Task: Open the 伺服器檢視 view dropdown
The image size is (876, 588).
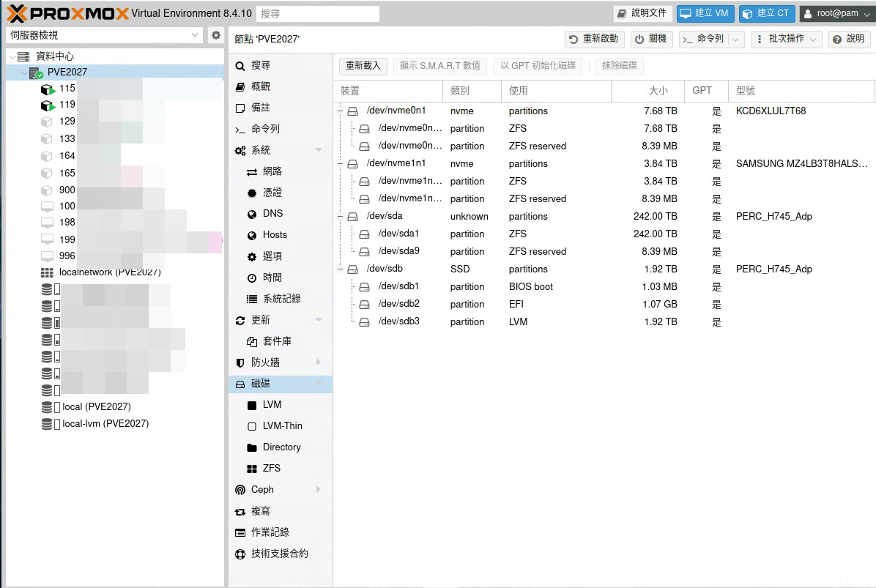Action: tap(104, 35)
